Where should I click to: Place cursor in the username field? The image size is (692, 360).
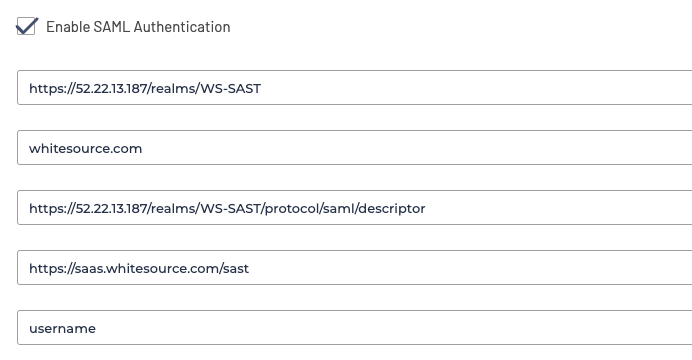(x=354, y=327)
